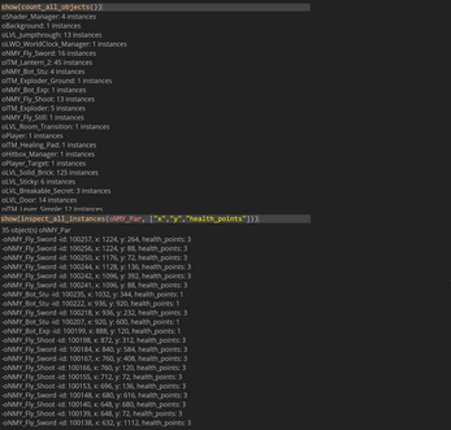Select the 'oLVL_Room_Transition: 1 instances' line
This screenshot has height=430, width=451.
coord(55,127)
